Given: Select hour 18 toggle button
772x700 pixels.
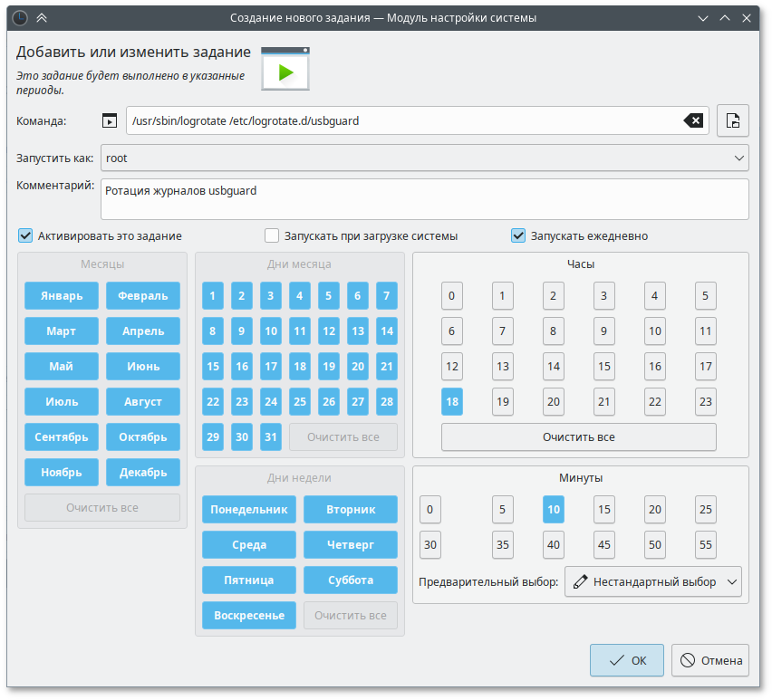Looking at the screenshot, I should point(451,401).
